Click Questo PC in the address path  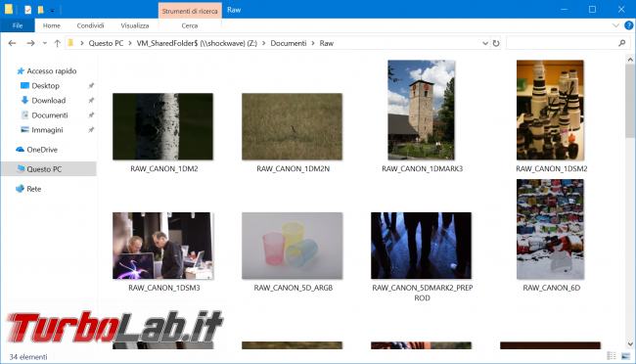tap(106, 43)
